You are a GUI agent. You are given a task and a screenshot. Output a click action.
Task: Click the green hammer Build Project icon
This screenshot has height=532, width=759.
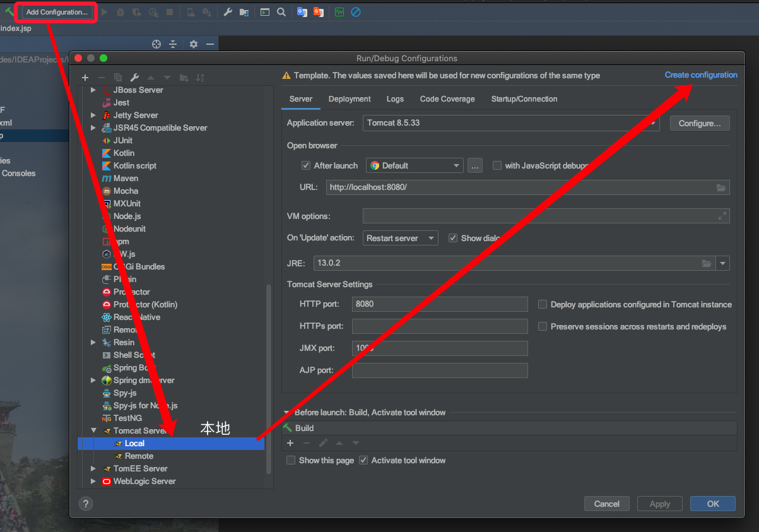pos(9,12)
